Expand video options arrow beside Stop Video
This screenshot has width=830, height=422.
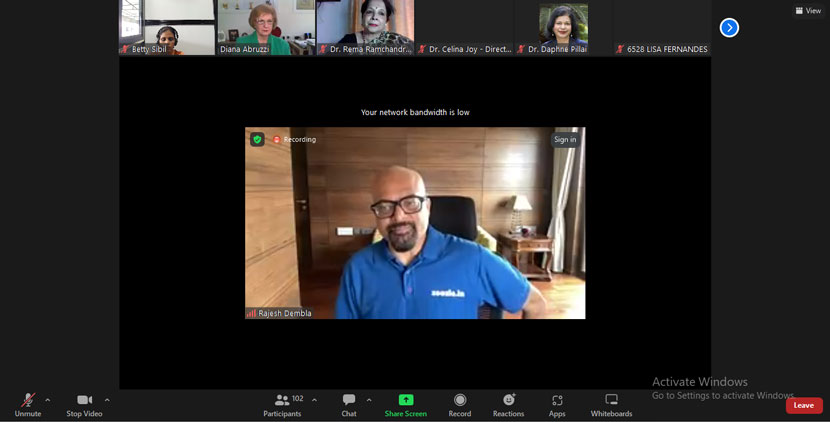(x=107, y=400)
